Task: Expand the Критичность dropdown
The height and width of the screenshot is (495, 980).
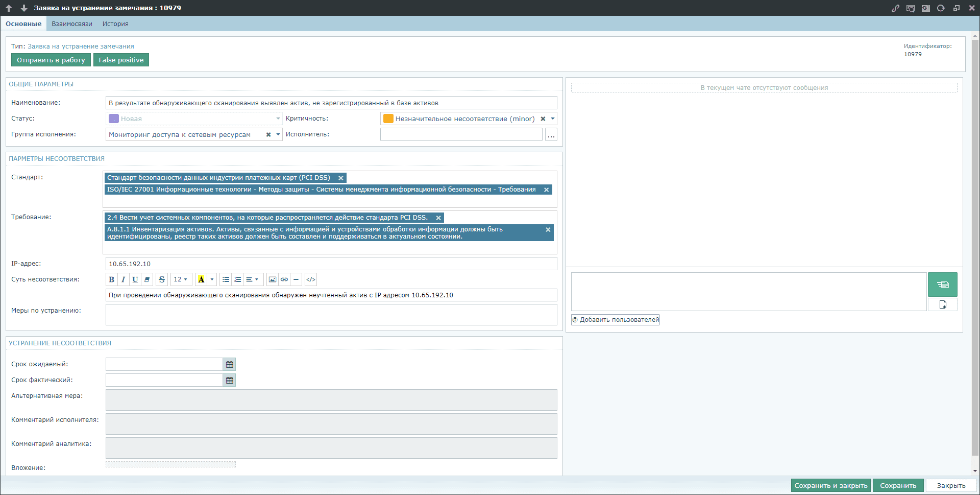Action: pos(553,119)
